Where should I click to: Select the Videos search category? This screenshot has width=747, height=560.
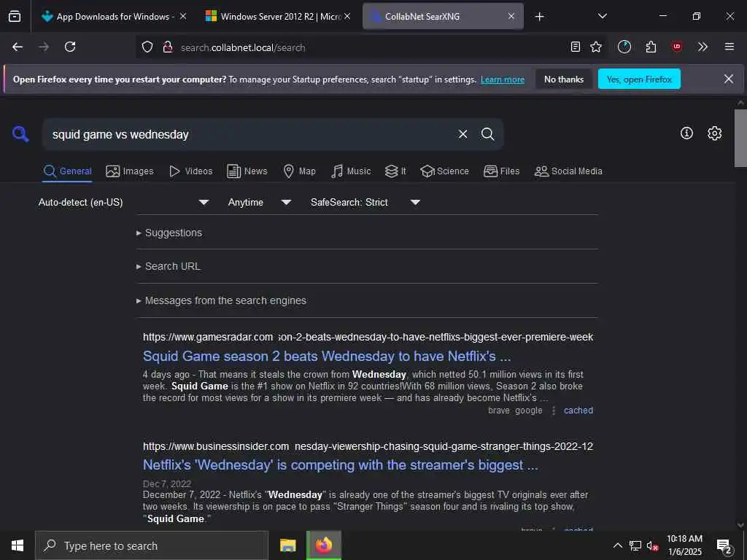(x=191, y=171)
